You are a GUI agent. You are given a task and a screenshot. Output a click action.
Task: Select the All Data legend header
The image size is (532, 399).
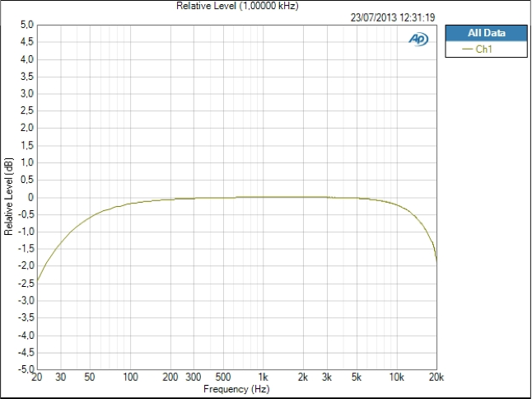(486, 33)
